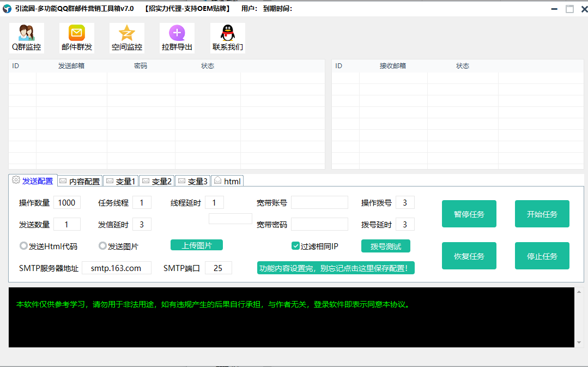Select the 发送Html代码 radio button

point(23,246)
